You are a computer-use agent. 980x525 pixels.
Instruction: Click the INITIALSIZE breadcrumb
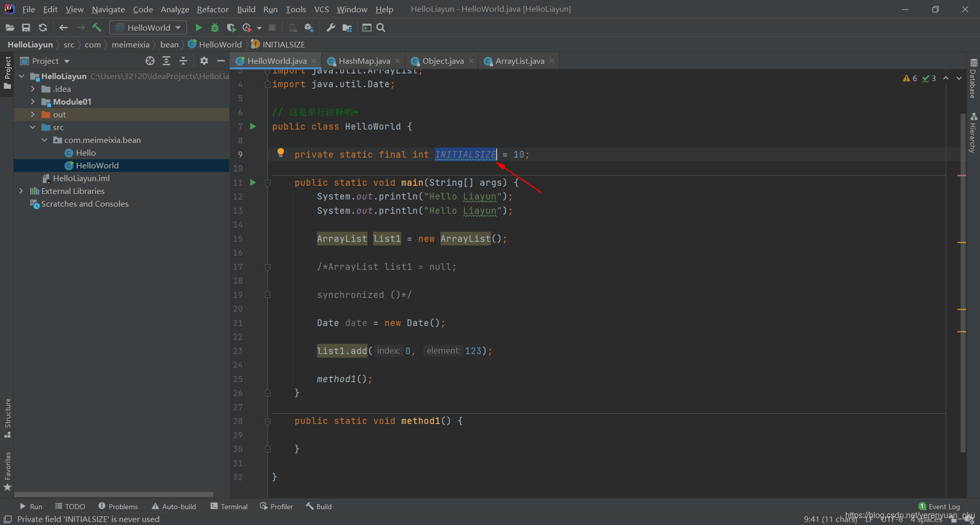pyautogui.click(x=278, y=44)
